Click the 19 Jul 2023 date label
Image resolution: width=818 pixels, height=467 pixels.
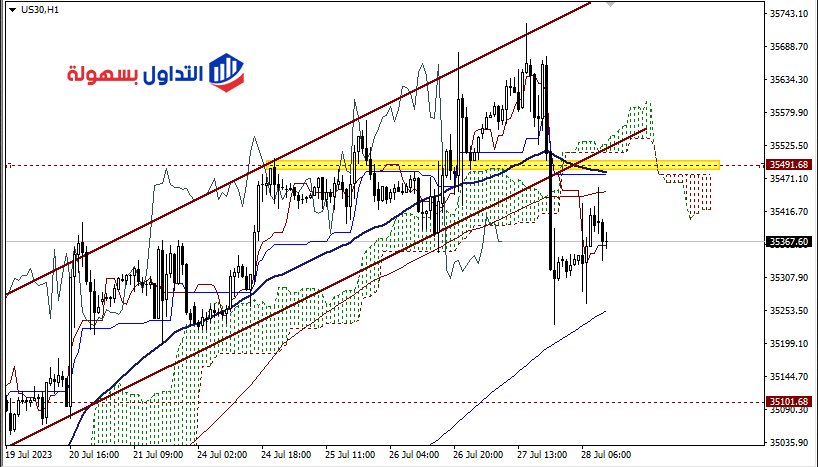point(30,455)
